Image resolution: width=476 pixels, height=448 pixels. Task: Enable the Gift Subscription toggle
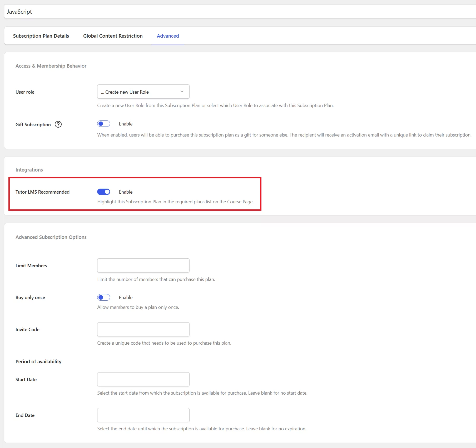click(104, 124)
